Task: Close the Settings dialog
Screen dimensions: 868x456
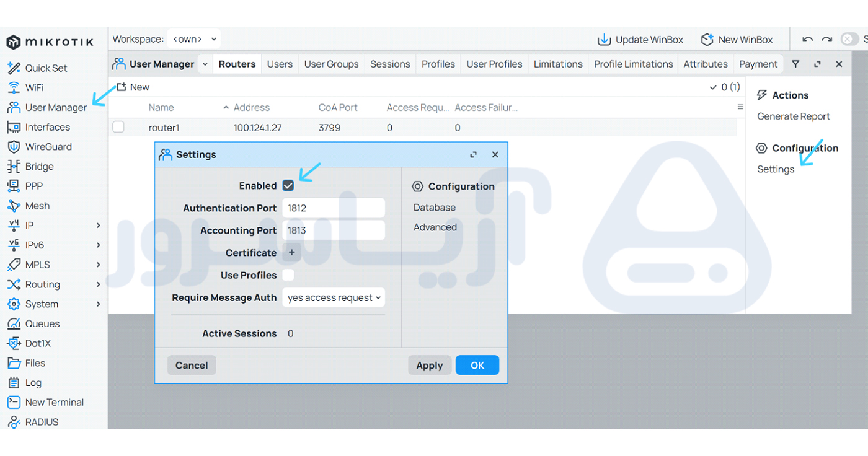Action: 495,155
